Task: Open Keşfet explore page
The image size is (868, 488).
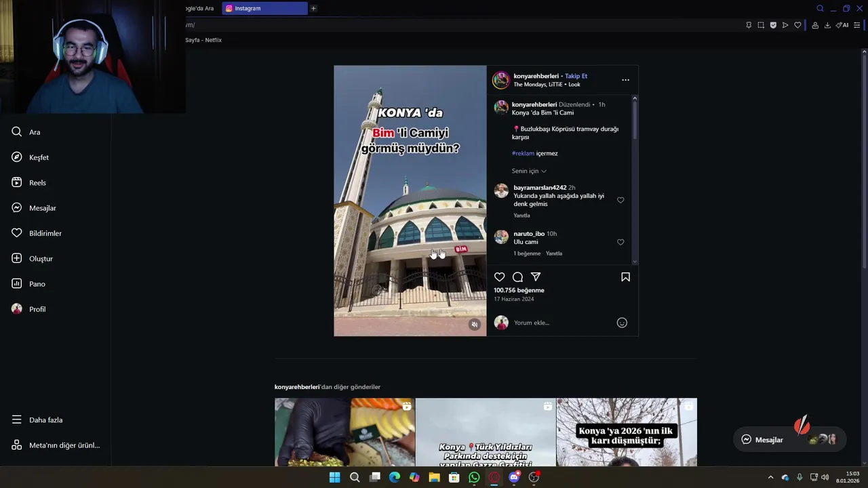Action: [x=31, y=157]
